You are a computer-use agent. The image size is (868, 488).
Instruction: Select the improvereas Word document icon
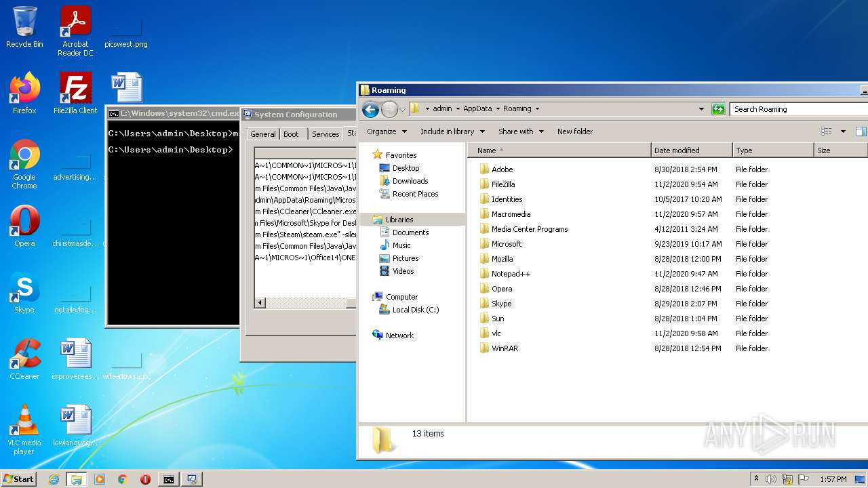point(75,359)
